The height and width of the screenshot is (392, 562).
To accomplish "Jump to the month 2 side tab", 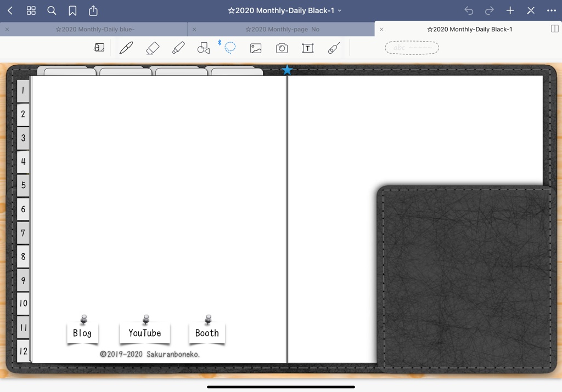I will pos(23,114).
